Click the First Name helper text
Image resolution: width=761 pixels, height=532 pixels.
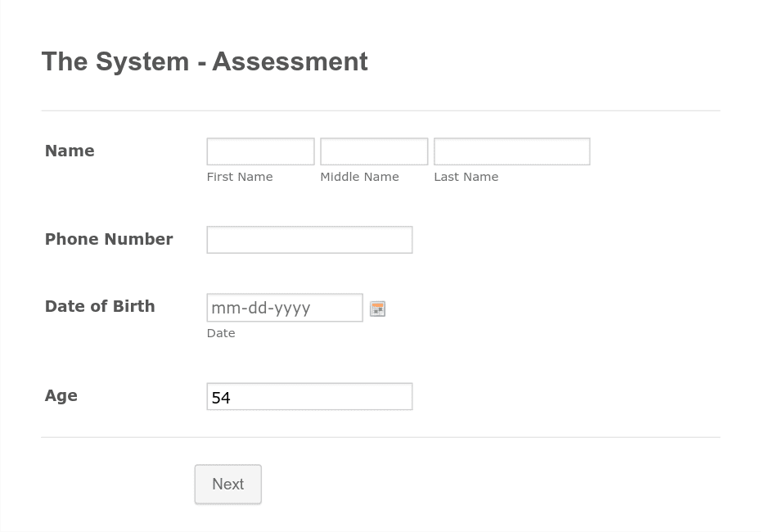point(239,176)
